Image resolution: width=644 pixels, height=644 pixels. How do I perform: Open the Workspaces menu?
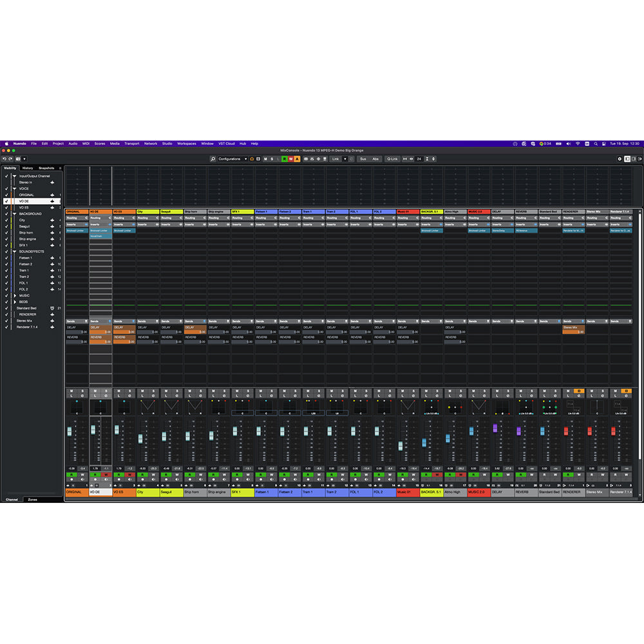[x=187, y=144]
